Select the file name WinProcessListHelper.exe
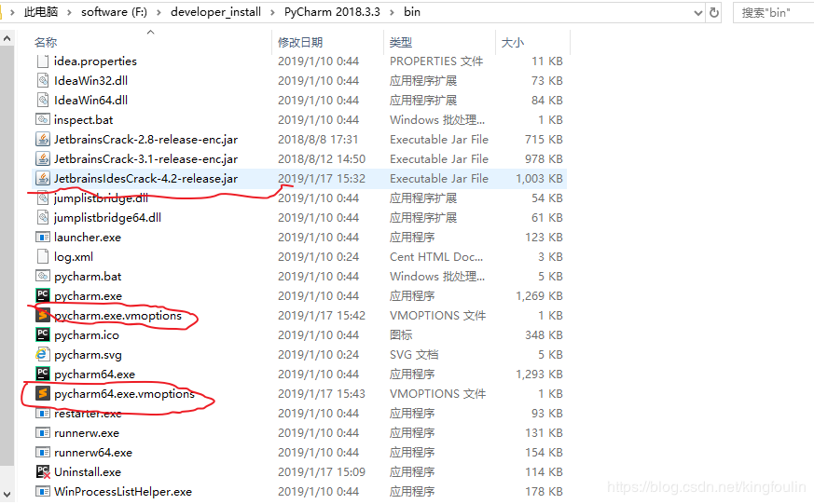 coord(123,492)
